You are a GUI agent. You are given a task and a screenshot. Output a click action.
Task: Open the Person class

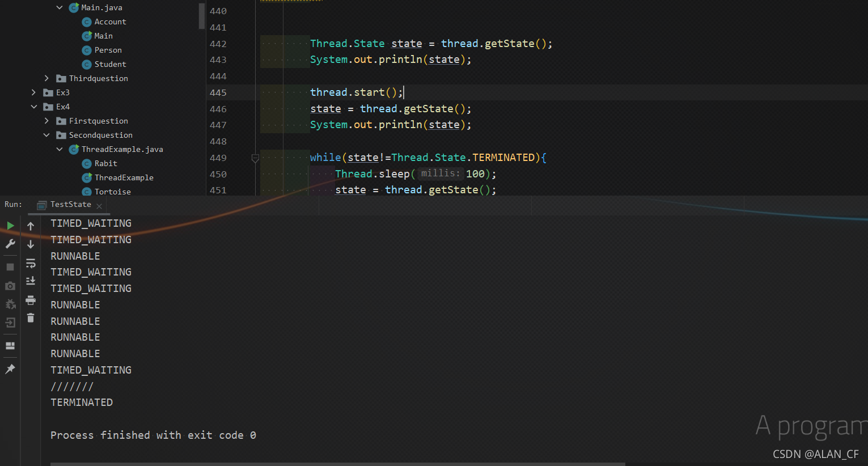(108, 50)
